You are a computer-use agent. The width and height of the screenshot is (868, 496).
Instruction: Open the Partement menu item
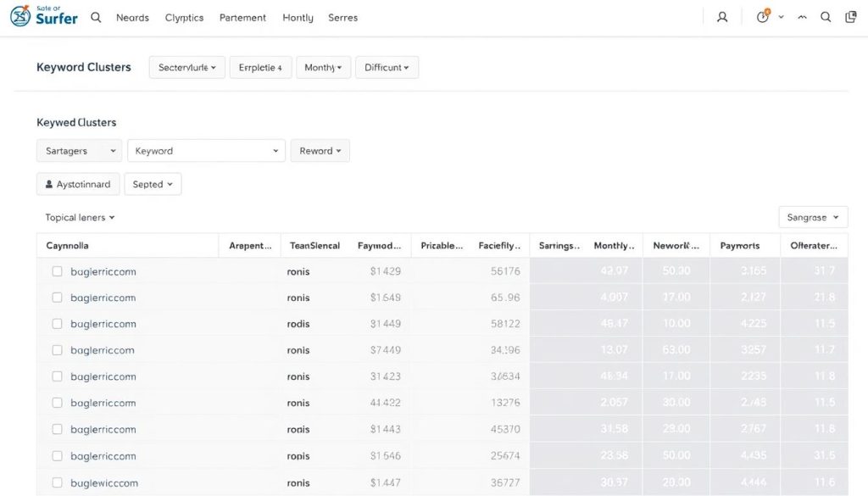[242, 17]
